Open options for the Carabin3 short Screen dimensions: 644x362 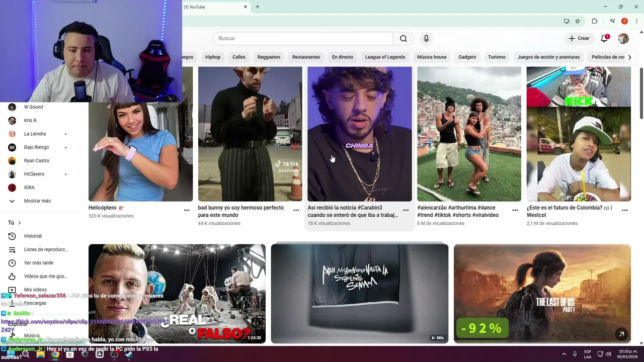pos(406,210)
